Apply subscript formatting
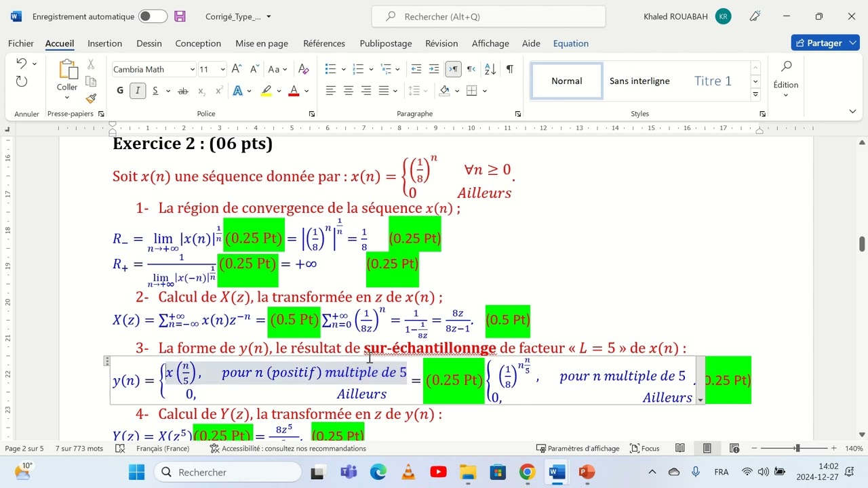This screenshot has height=488, width=868. point(201,91)
